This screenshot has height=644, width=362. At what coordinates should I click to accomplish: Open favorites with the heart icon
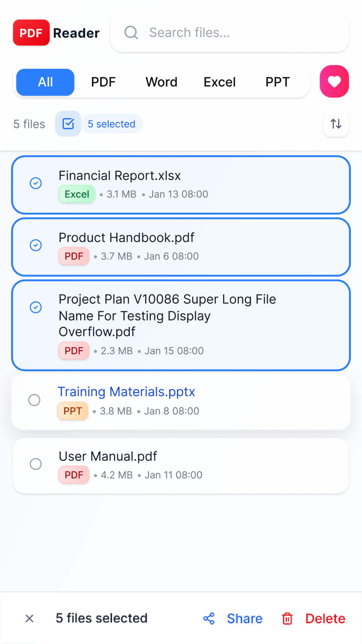(x=334, y=82)
